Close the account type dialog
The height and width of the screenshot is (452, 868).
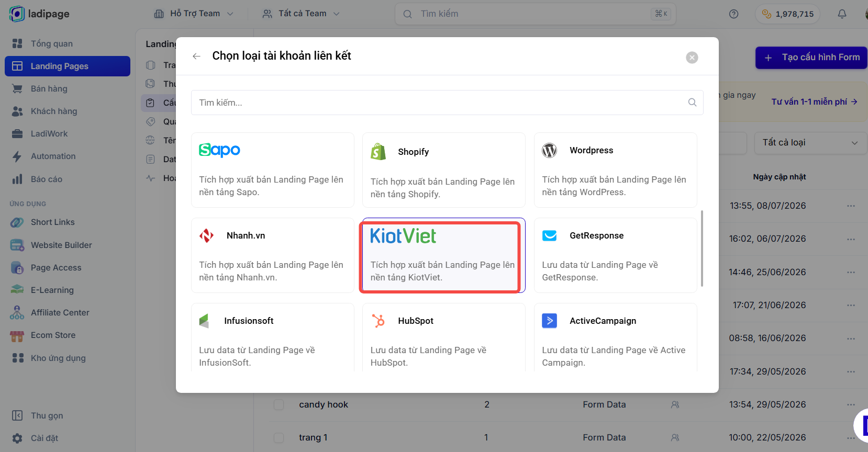coord(692,58)
